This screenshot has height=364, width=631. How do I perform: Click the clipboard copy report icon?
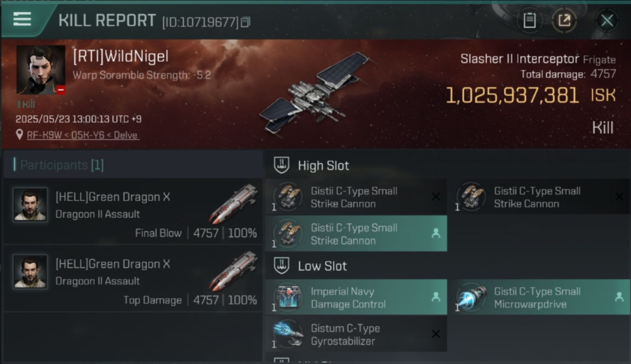pos(530,20)
